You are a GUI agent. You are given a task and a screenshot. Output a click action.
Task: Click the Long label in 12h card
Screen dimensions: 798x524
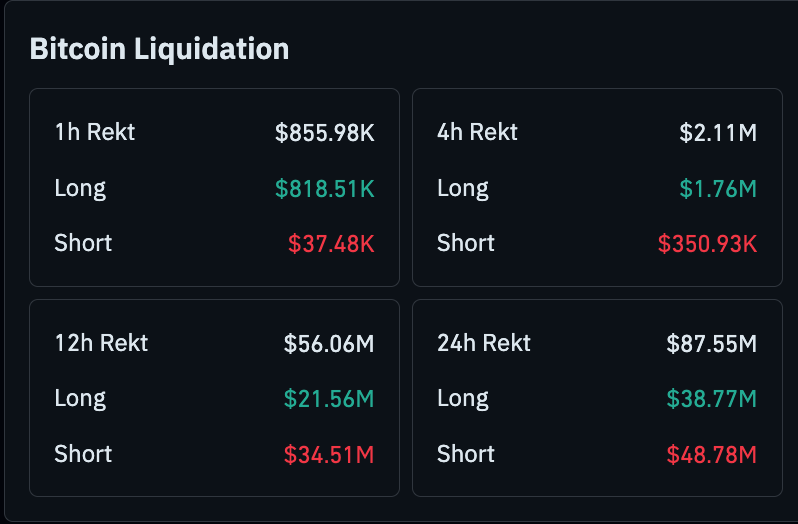(80, 399)
